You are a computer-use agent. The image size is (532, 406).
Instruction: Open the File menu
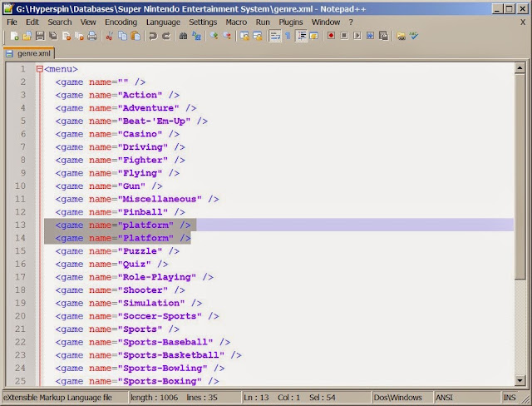(12, 22)
